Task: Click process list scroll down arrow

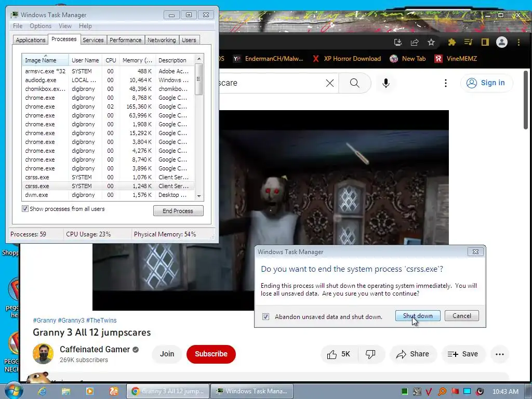Action: 199,196
